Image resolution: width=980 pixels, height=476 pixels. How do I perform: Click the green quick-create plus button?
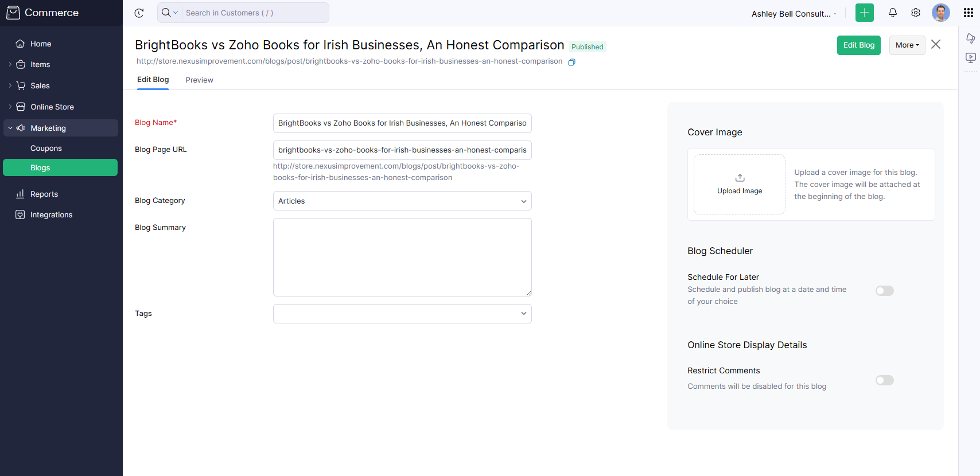864,13
